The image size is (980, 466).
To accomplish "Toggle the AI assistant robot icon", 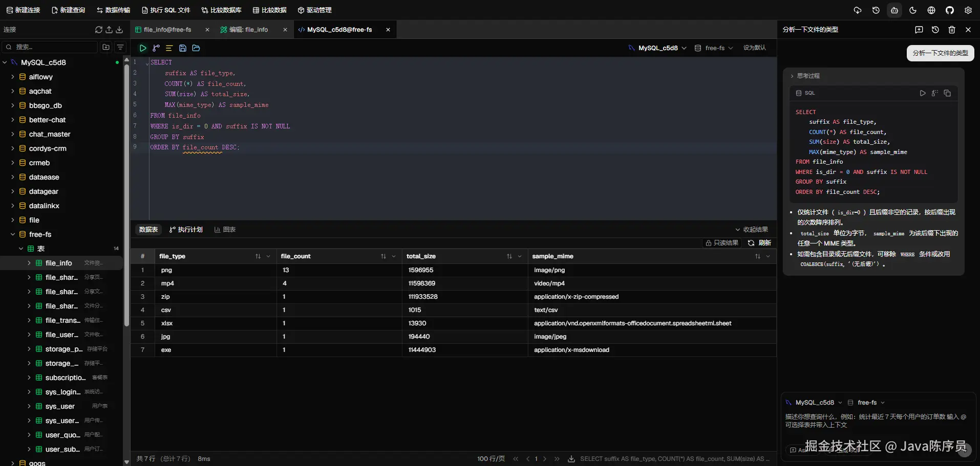I will click(894, 10).
